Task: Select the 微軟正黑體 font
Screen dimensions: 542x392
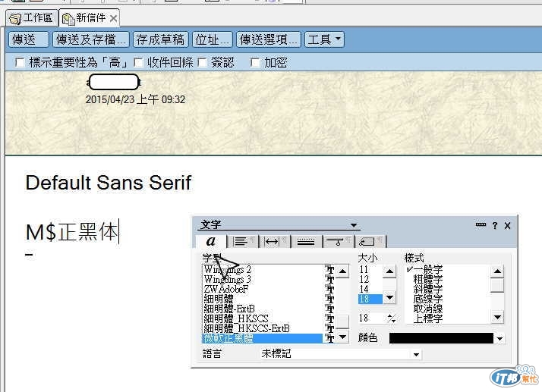Action: click(263, 338)
